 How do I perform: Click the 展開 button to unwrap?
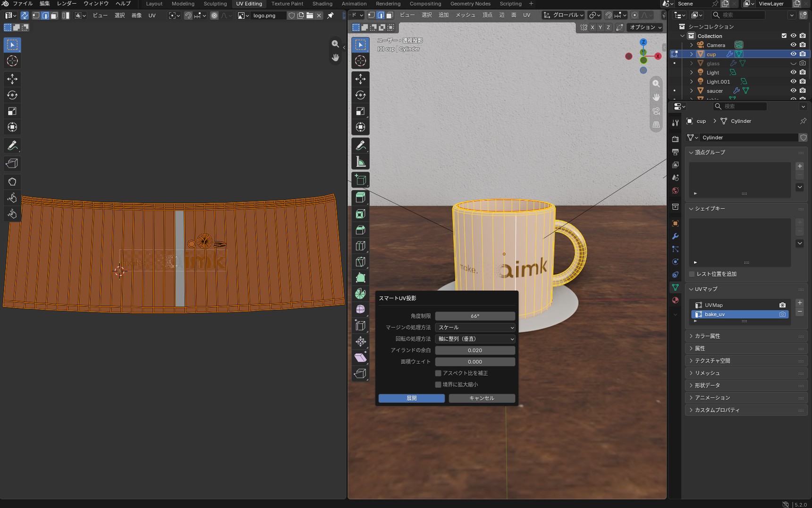412,398
